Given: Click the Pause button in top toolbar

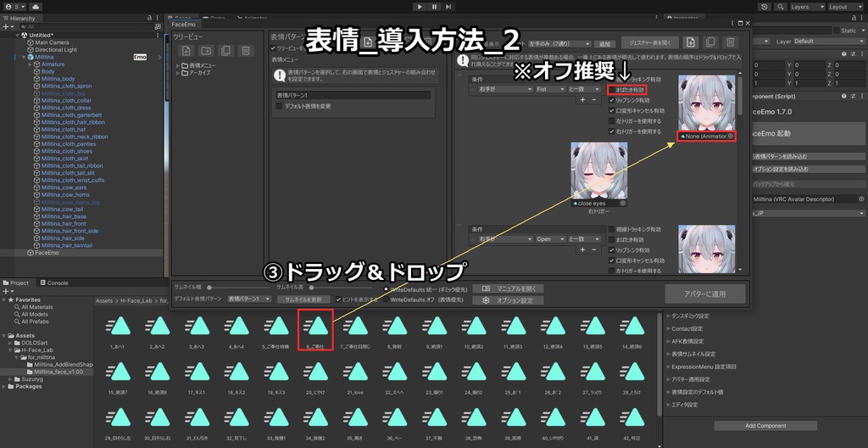Looking at the screenshot, I should pyautogui.click(x=435, y=7).
